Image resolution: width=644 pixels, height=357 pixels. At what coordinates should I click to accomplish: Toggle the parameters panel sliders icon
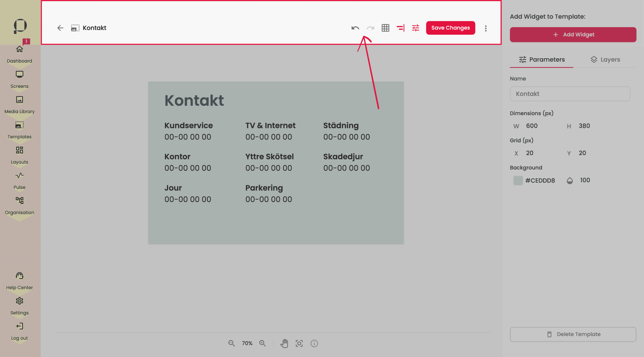pyautogui.click(x=416, y=28)
